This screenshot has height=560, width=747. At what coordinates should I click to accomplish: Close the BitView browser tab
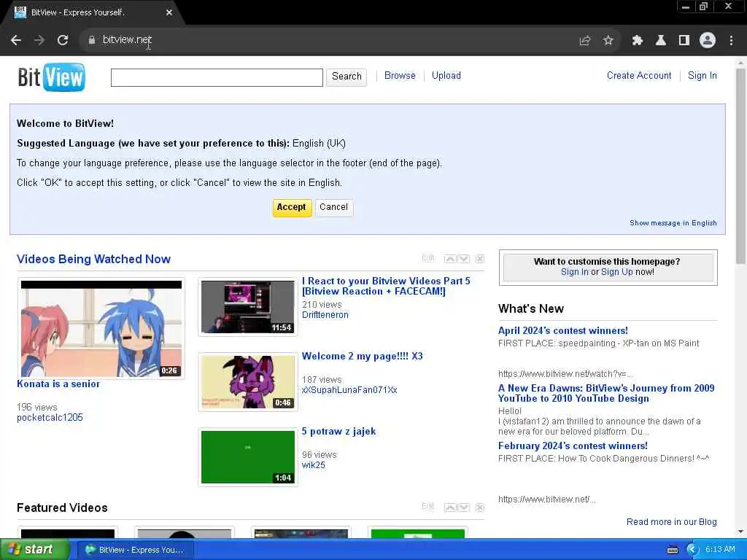pyautogui.click(x=169, y=12)
